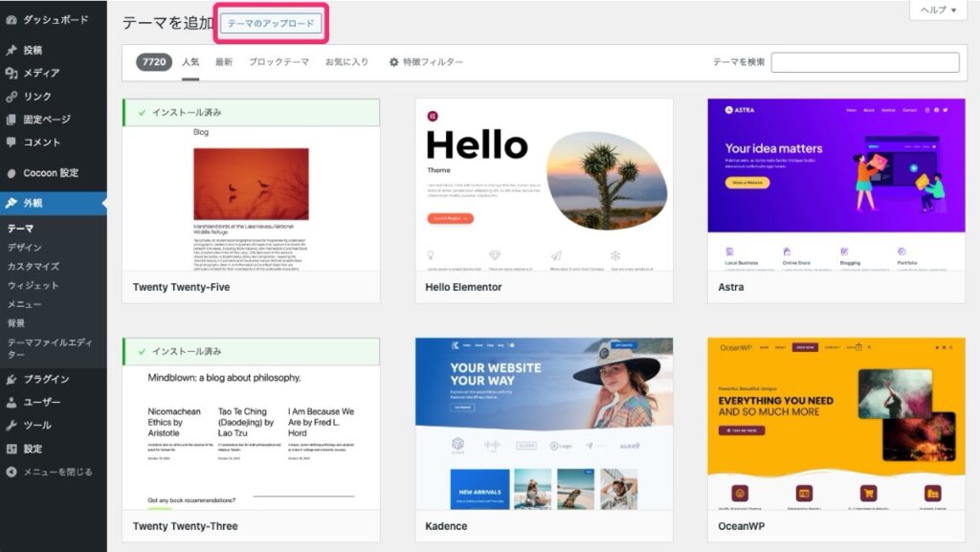Click the ツール wrench icon
Screen dimensions: 980x552
11,425
